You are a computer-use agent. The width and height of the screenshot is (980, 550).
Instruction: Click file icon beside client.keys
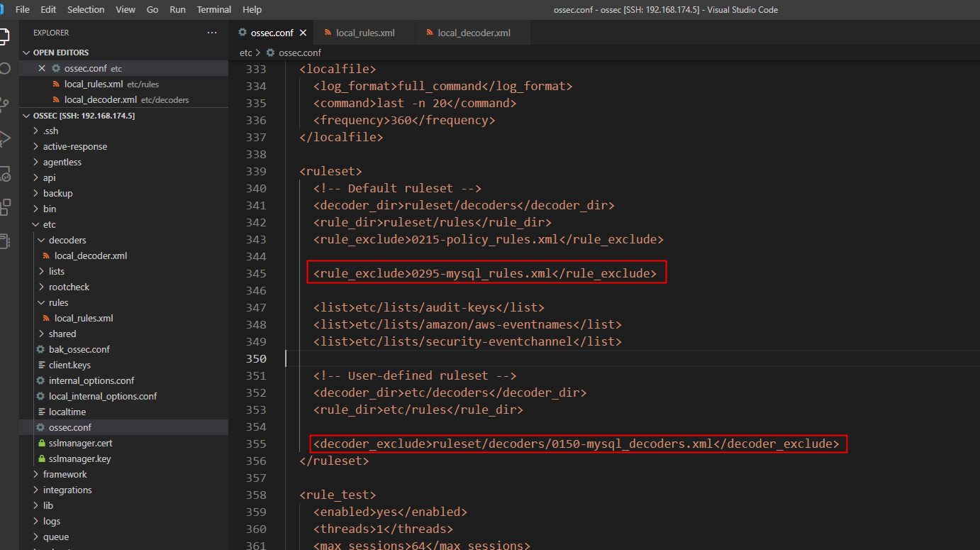pos(40,365)
